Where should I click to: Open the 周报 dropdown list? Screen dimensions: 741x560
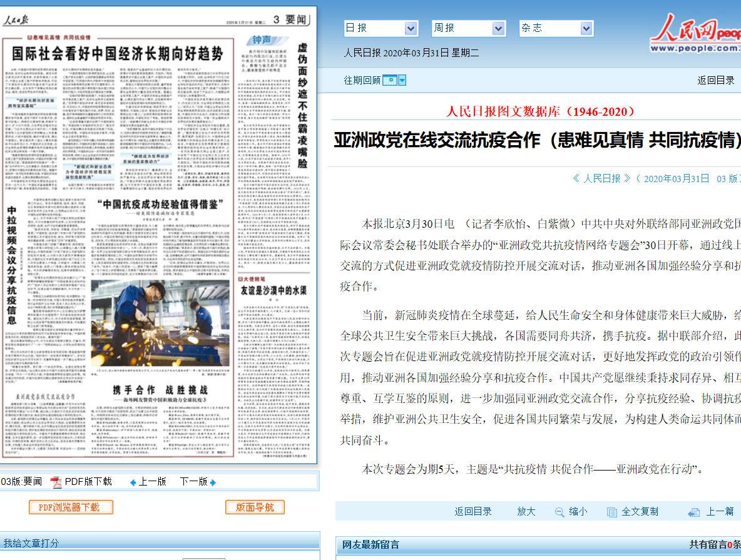pyautogui.click(x=469, y=28)
